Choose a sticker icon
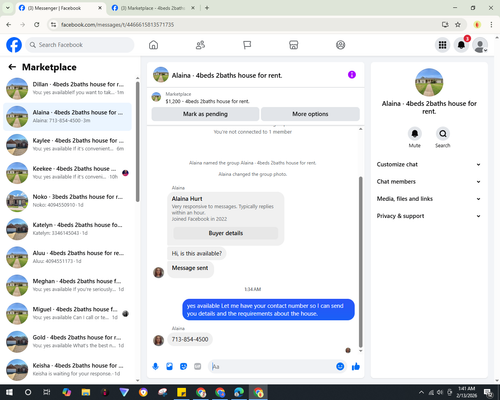Viewport: 500px width, 400px height. tap(183, 367)
